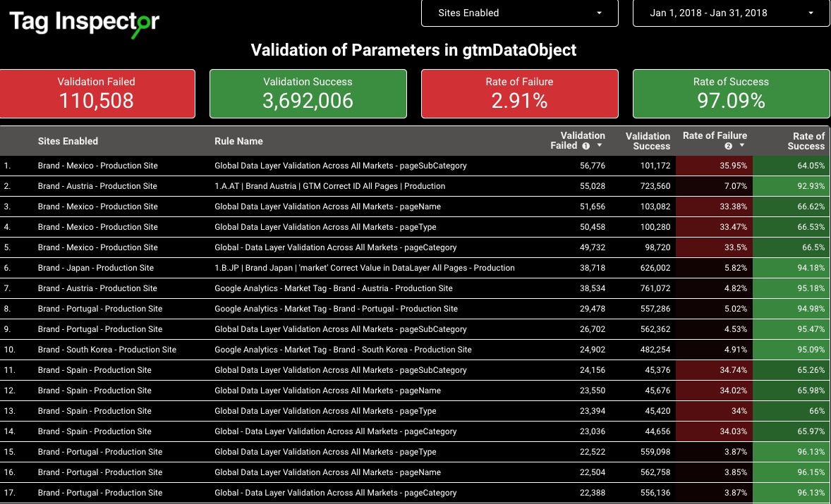Viewport: 831px width, 504px height.
Task: Click the sort arrow on Rate of Failure column
Action: pos(742,146)
